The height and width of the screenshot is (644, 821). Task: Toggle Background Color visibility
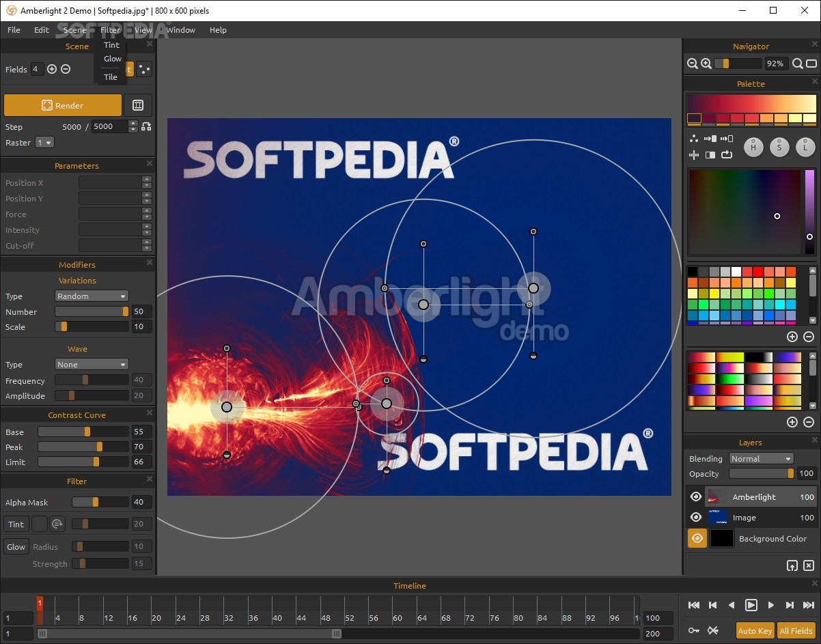tap(697, 538)
